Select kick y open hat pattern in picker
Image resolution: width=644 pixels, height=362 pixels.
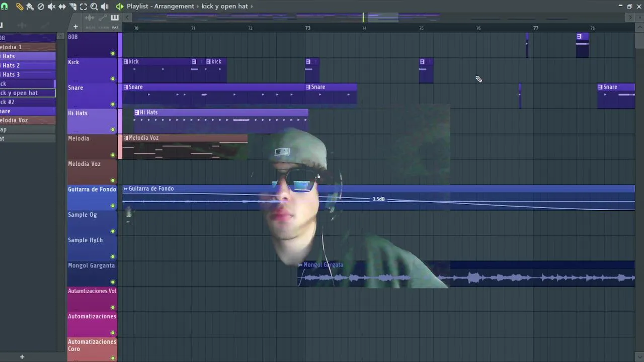click(28, 93)
